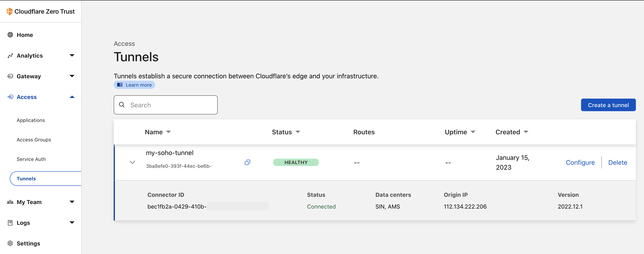Screen dimensions: 644x254
Task: Expand the My Team menu arrow
Action: click(72, 202)
